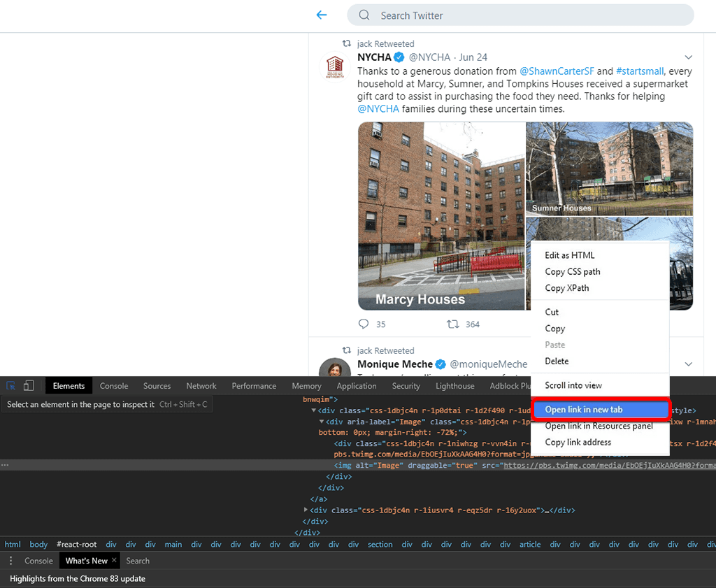Click the search magnifier icon
Screen dimensions: 716x588
coord(364,15)
